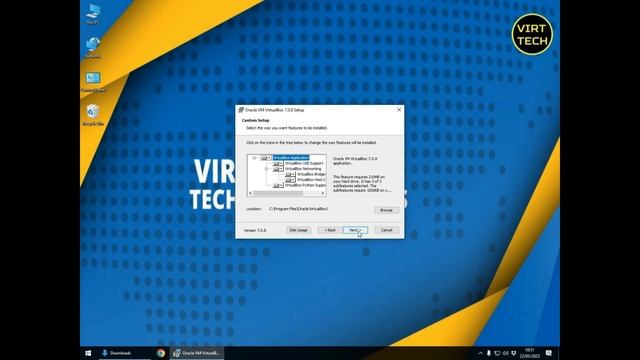Click the Disk Usage button

[298, 230]
